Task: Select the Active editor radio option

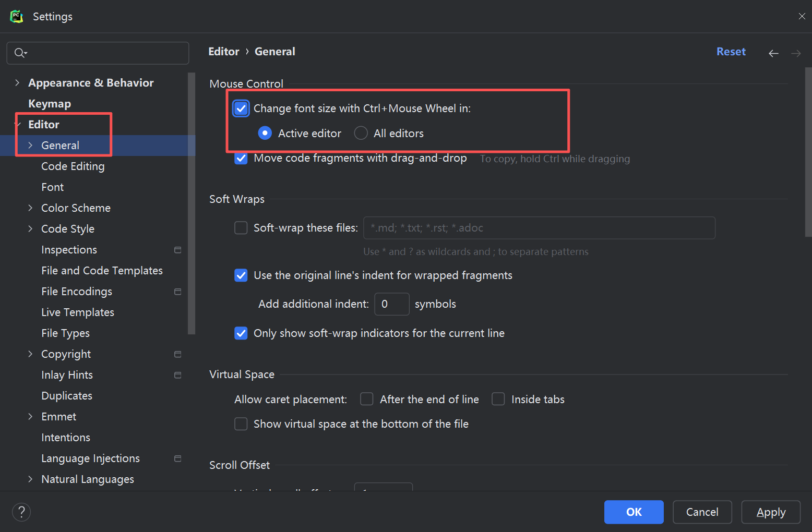Action: [265, 133]
